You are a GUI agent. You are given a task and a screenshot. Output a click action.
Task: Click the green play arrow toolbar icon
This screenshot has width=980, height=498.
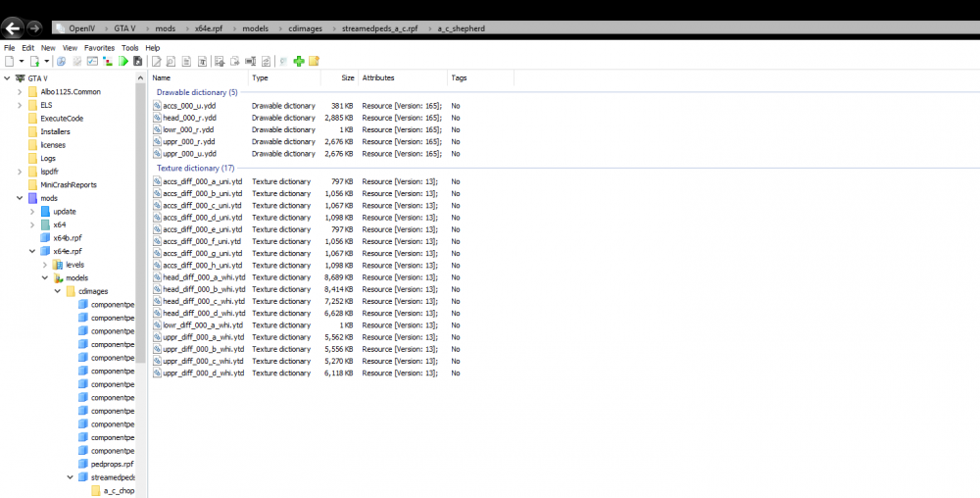[x=123, y=61]
